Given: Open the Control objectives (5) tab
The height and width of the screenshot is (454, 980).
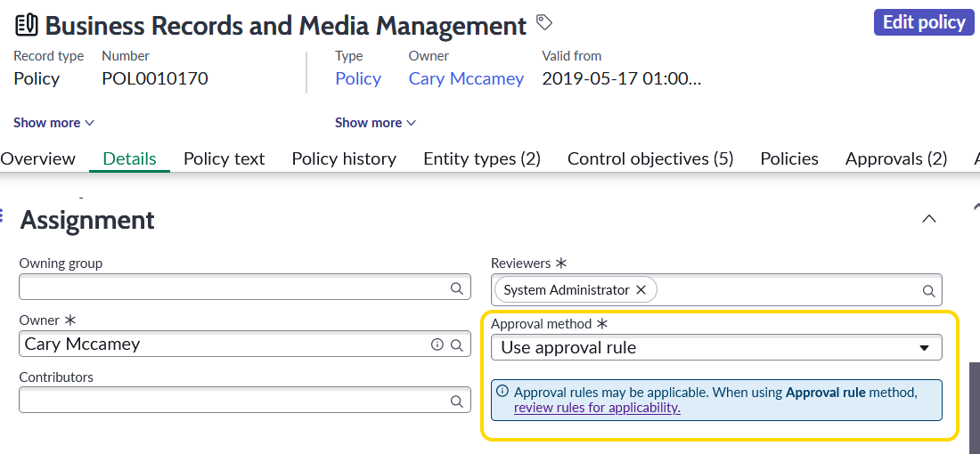Looking at the screenshot, I should 650,158.
